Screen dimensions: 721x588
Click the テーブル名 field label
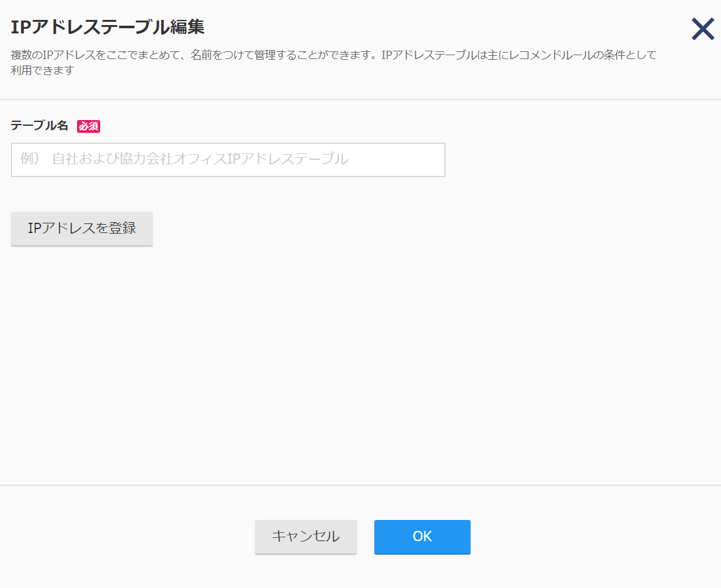40,126
